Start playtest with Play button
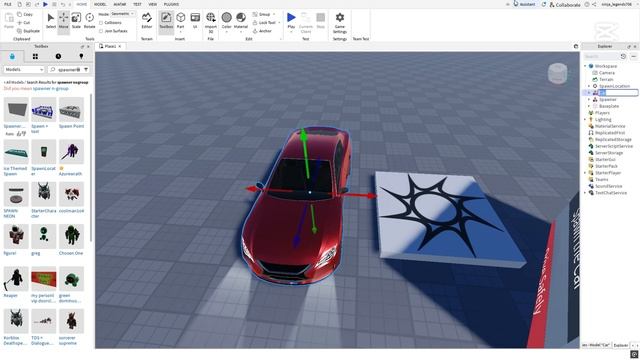The width and height of the screenshot is (640, 360). coord(291,20)
